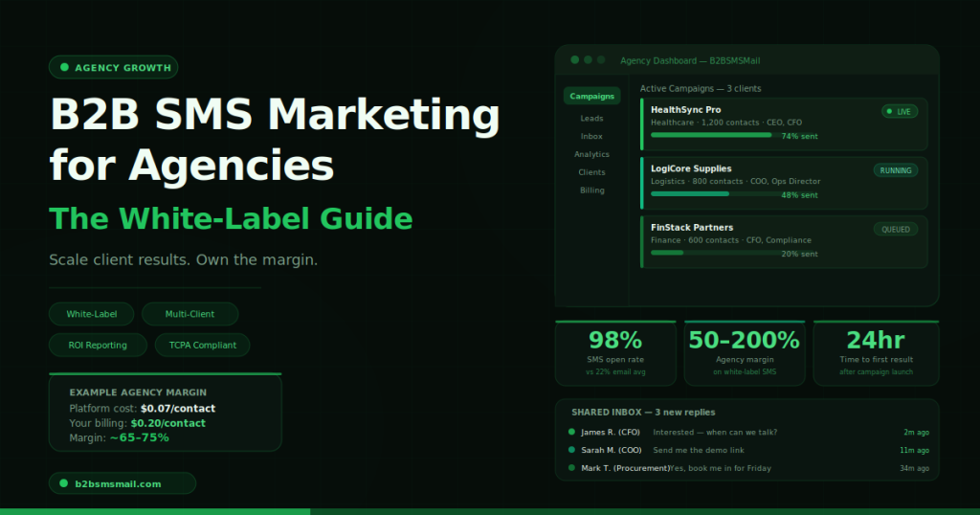980x515 pixels.
Task: Open the Clients sidebar item
Action: click(591, 172)
